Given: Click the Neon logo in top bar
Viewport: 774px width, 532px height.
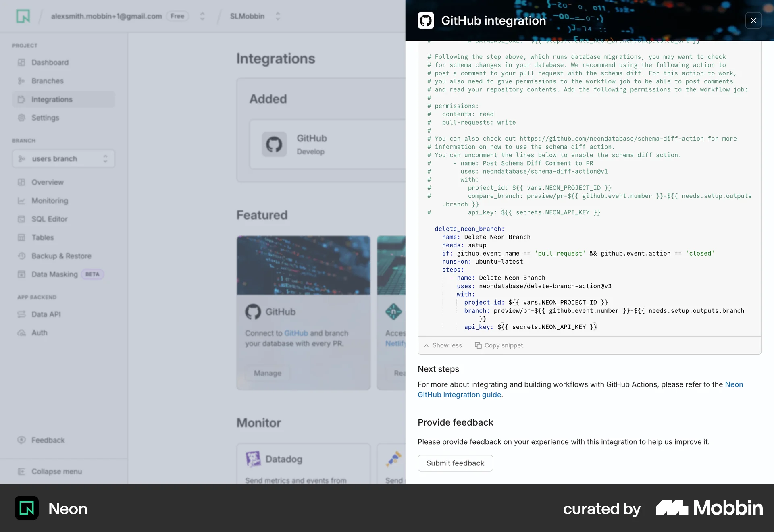Looking at the screenshot, I should pos(23,16).
